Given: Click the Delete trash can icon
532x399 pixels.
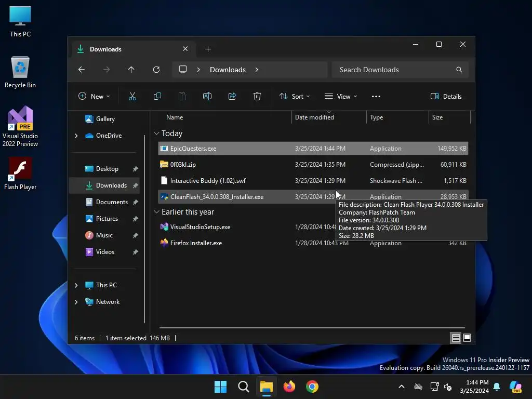Looking at the screenshot, I should pos(257,96).
